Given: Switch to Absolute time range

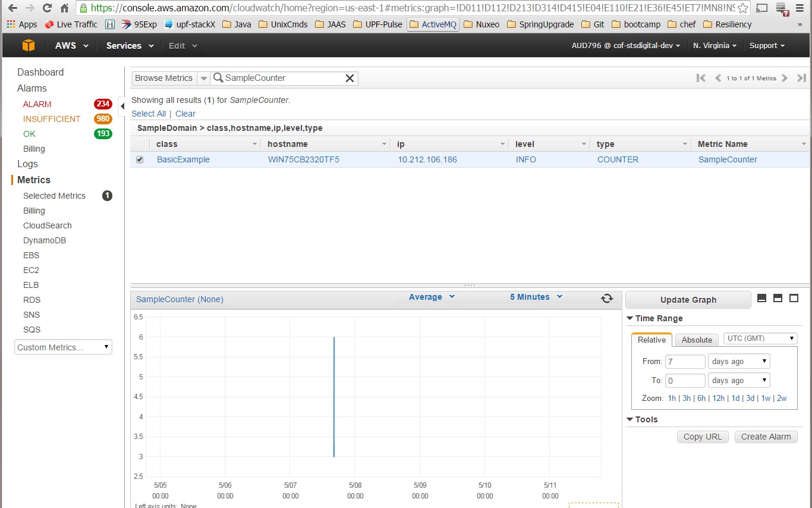Looking at the screenshot, I should [696, 340].
